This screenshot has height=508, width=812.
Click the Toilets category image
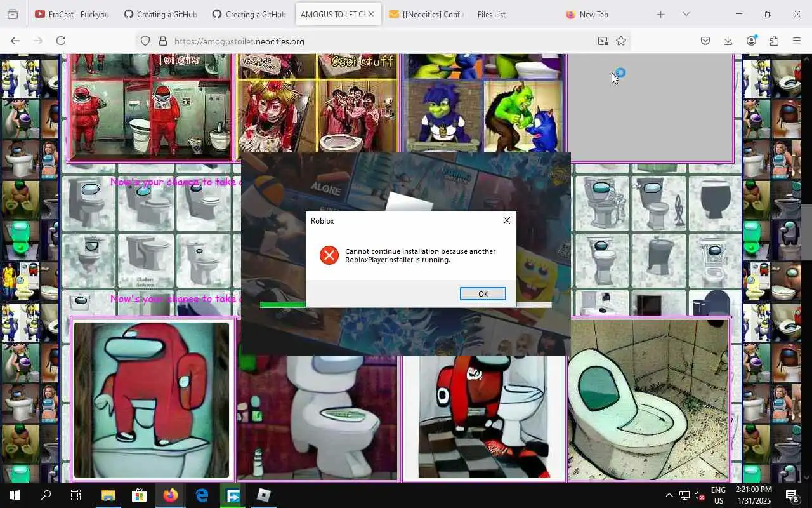[150, 106]
